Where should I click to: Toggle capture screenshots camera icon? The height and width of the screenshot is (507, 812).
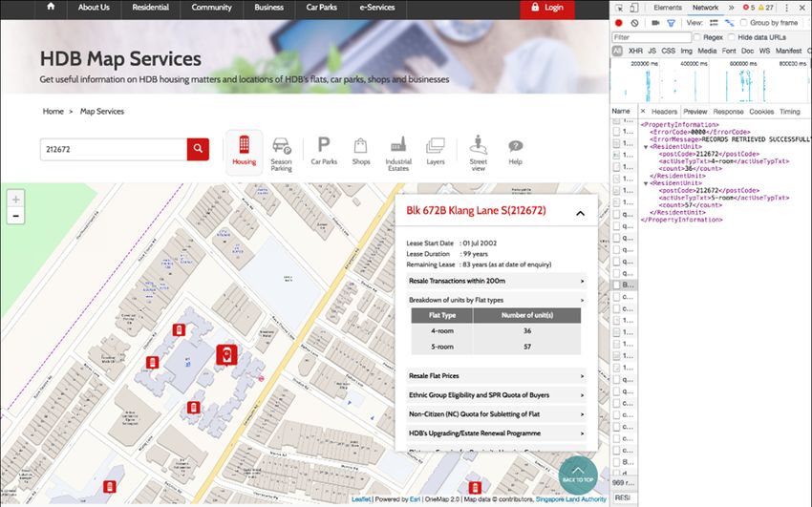pos(655,23)
